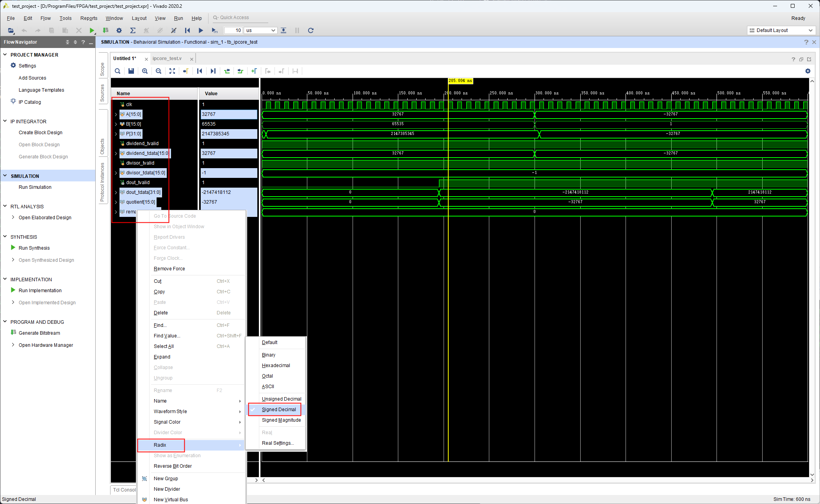
Task: Click the 205.004 ns cursor time marker
Action: click(460, 81)
